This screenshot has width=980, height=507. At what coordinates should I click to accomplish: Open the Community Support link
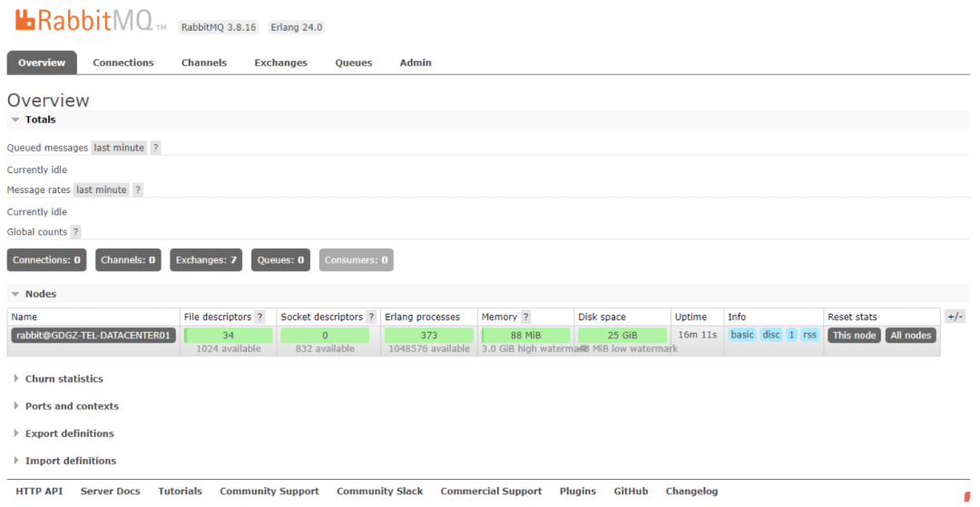[269, 492]
